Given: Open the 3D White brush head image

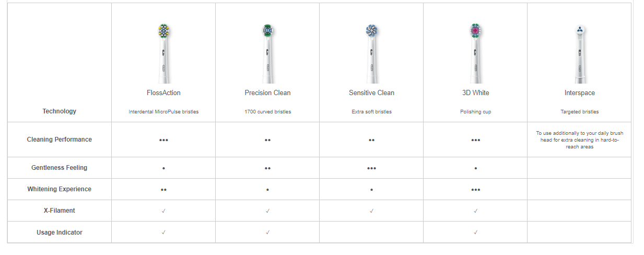Looking at the screenshot, I should point(475,53).
